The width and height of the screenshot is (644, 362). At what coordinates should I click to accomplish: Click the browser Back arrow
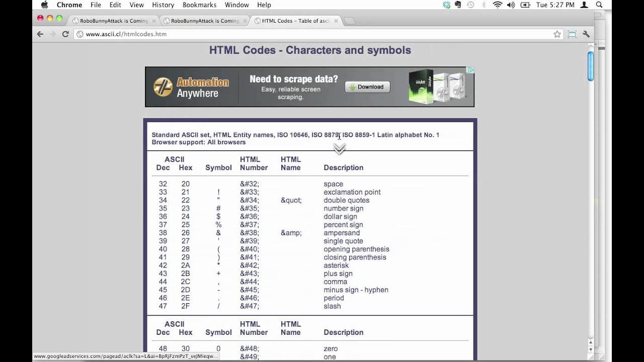40,34
